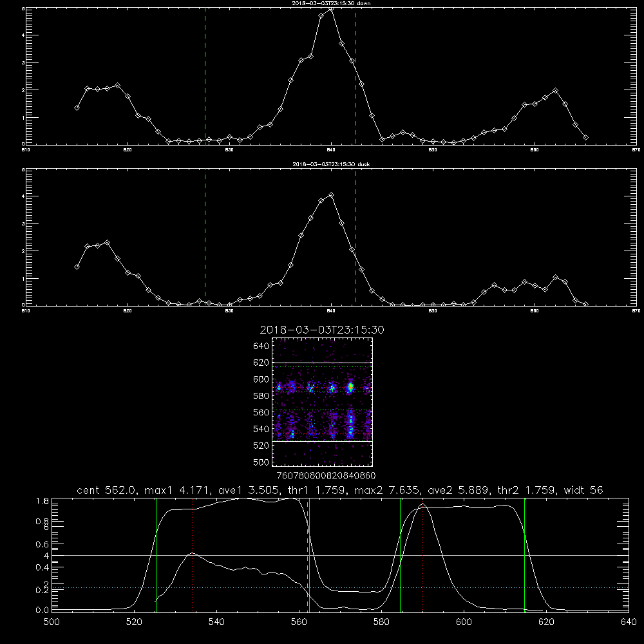Click the 560 tick label on bottom plot x-axis
The height and width of the screenshot is (644, 644).
(x=299, y=622)
